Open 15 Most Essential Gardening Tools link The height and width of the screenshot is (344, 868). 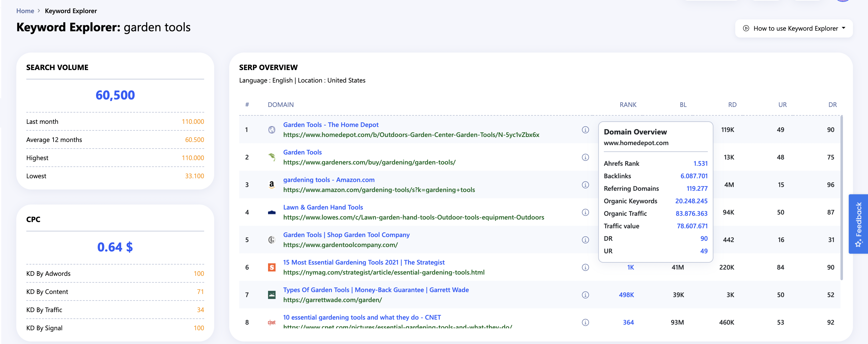(x=364, y=262)
